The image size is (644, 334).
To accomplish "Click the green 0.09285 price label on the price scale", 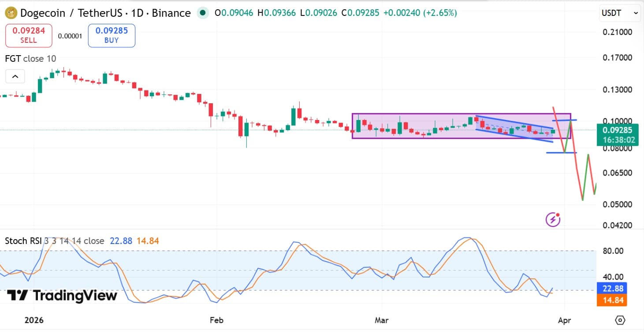I will point(618,130).
